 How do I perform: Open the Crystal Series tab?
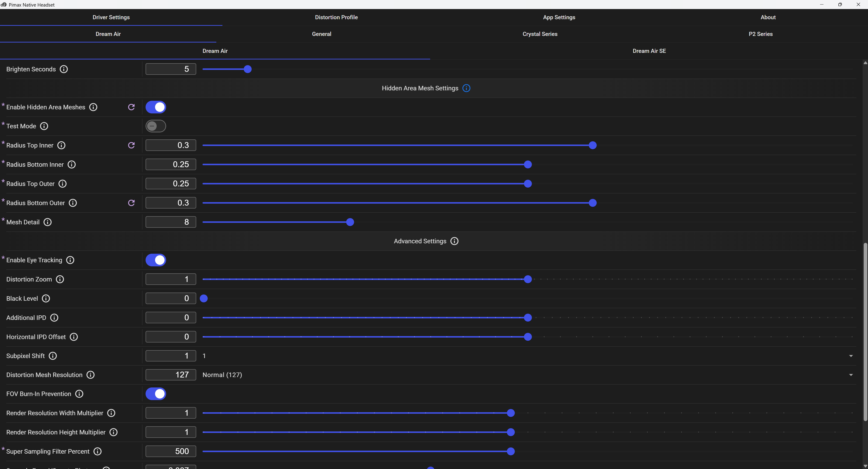540,34
